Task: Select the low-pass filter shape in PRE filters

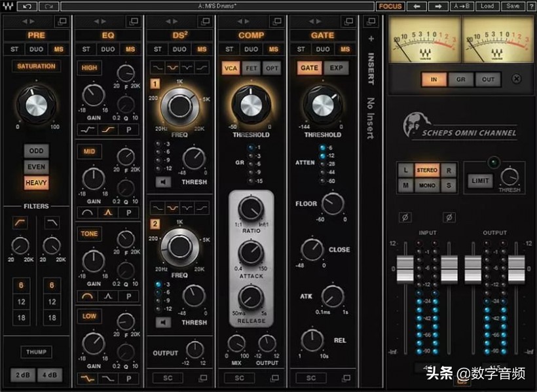Action: point(52,223)
